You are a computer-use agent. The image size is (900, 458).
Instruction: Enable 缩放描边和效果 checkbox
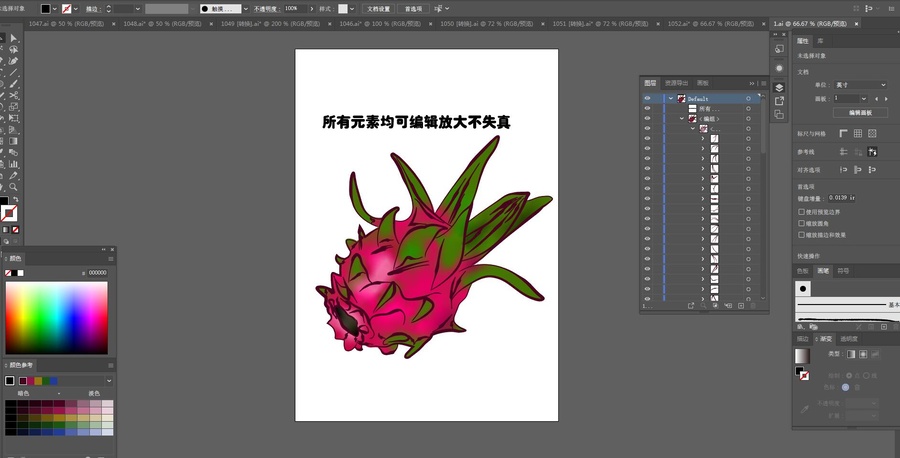tap(801, 235)
